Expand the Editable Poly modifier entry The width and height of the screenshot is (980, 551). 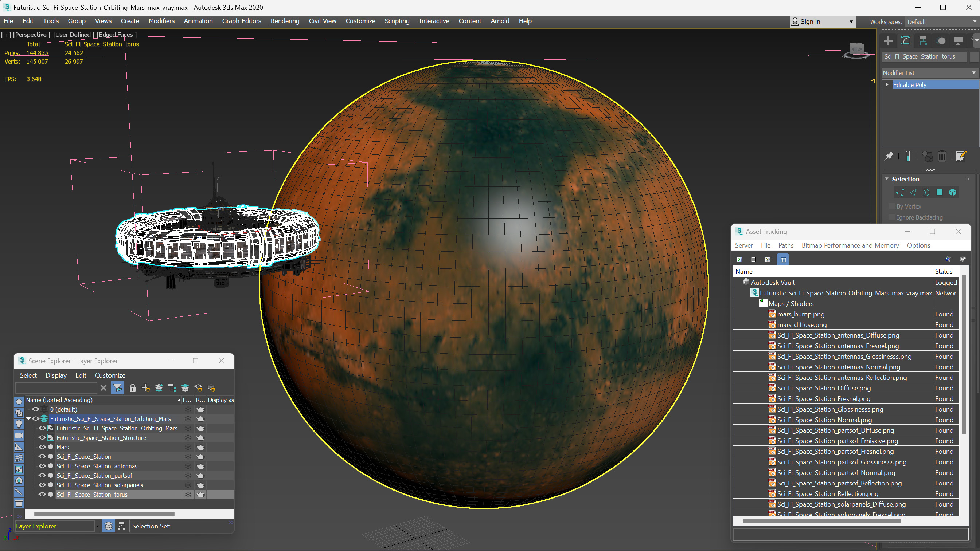click(887, 85)
